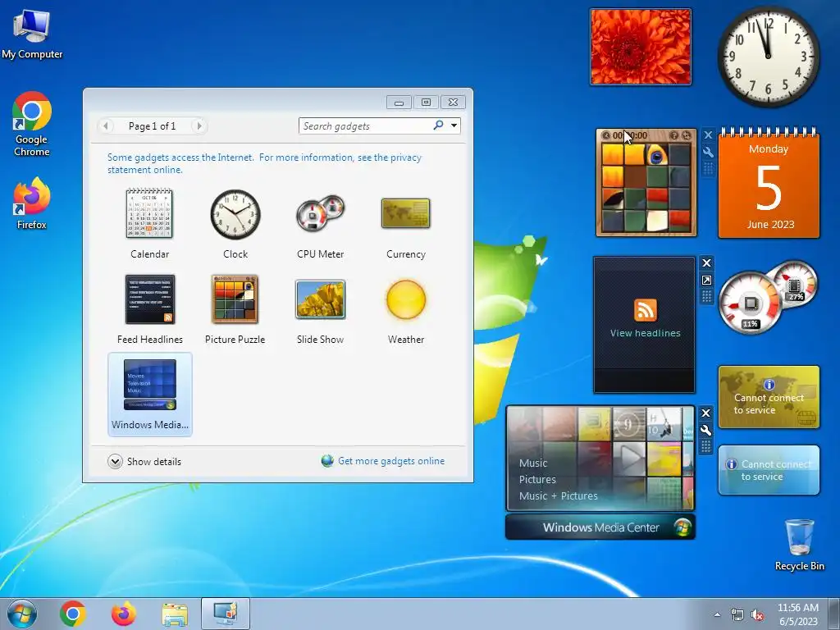Select the Weather gadget in gallery
The image size is (840, 630).
tap(405, 309)
